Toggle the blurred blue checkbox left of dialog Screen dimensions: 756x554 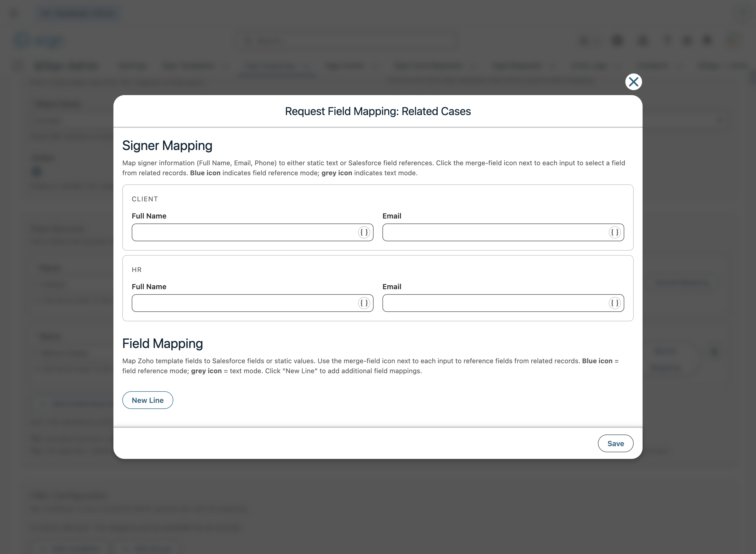[x=37, y=172]
